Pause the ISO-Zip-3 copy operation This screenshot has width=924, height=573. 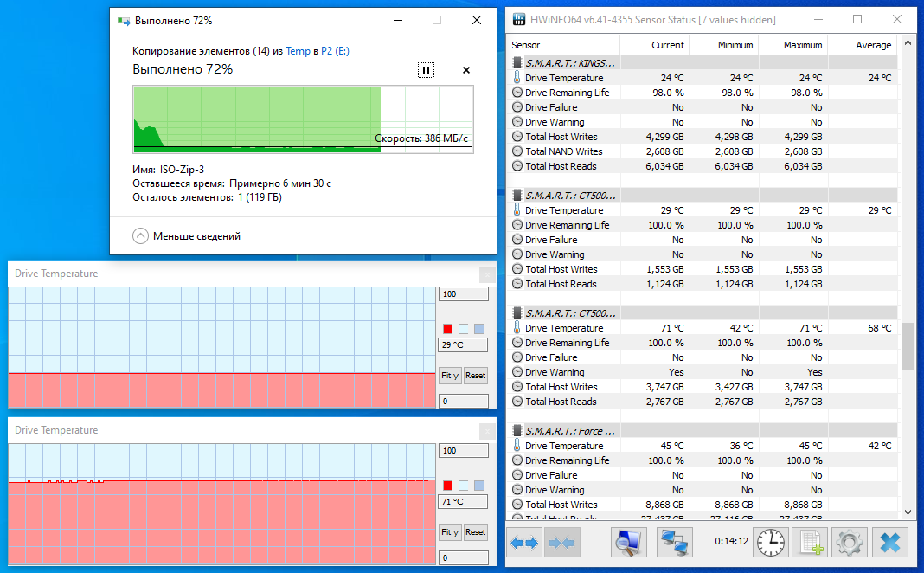click(426, 69)
